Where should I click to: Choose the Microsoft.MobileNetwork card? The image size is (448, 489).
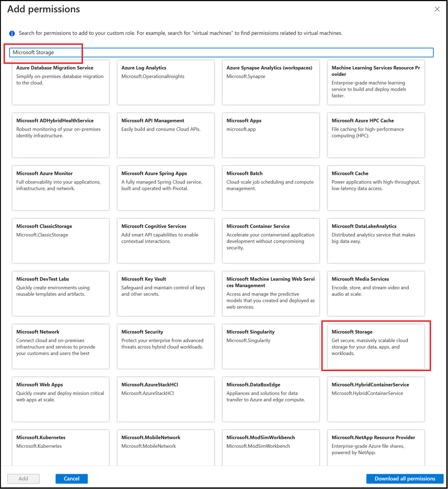[165, 447]
